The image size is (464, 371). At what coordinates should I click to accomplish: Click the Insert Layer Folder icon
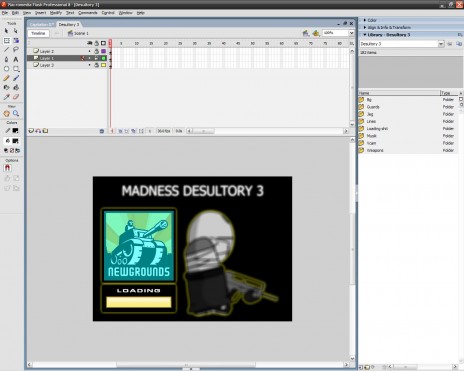(45, 131)
